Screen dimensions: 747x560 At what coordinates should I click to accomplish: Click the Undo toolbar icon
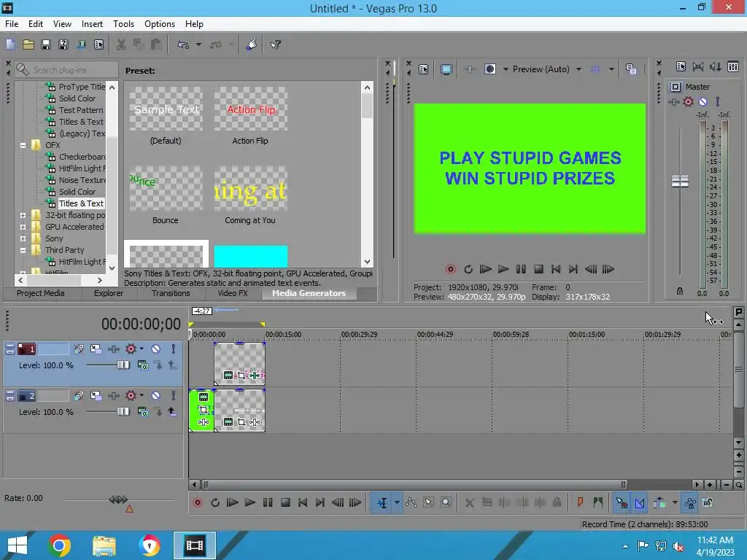pos(183,44)
